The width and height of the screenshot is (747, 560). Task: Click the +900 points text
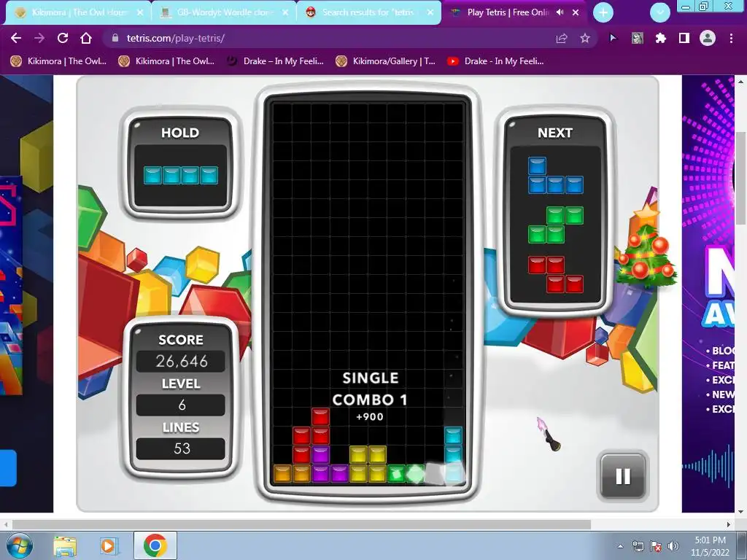click(370, 416)
